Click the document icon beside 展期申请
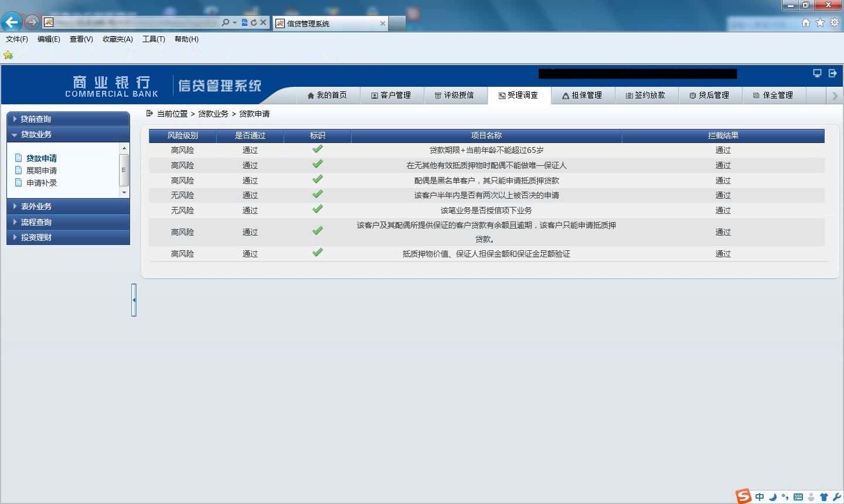The width and height of the screenshot is (844, 504). [x=19, y=170]
